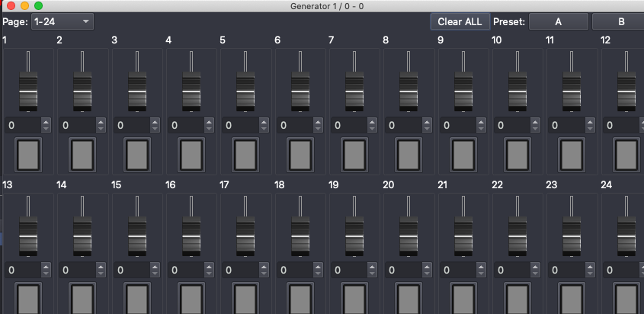Click the value field of channel 1
The height and width of the screenshot is (314, 644).
click(23, 125)
